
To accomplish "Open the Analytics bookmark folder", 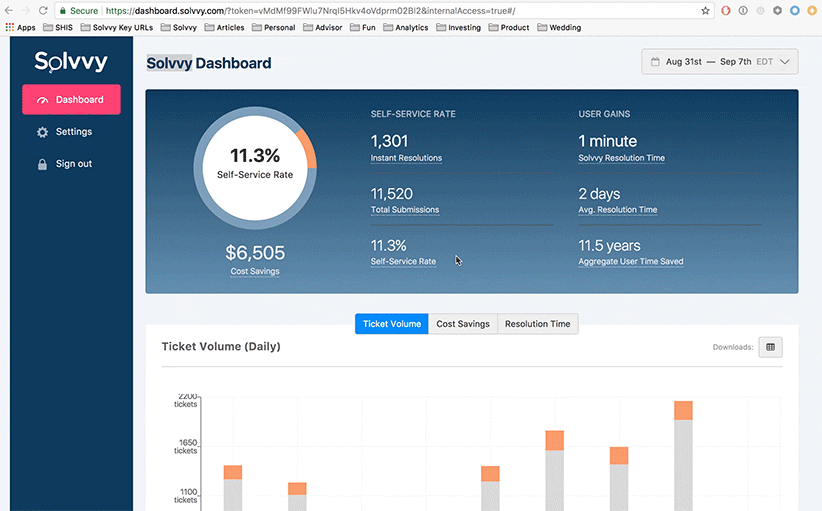I will tap(406, 27).
